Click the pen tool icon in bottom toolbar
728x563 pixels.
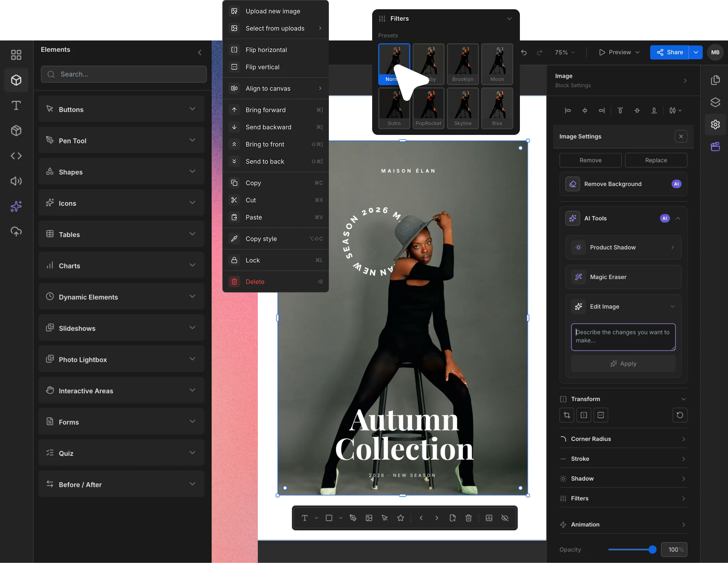353,518
